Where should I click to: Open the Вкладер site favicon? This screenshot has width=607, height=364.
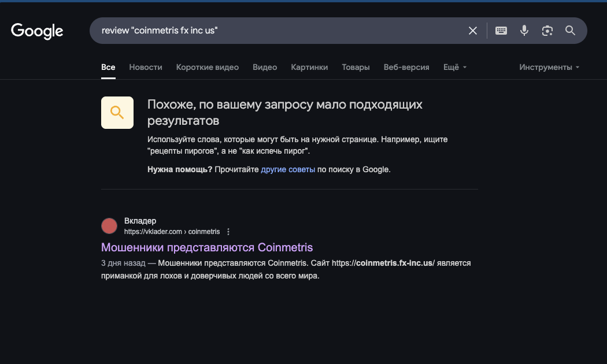pyautogui.click(x=109, y=226)
